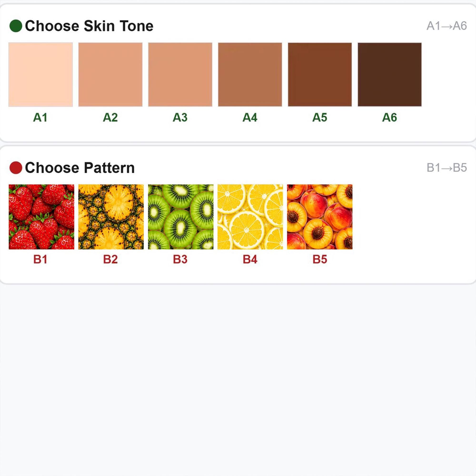Select the A4 medium brown skin tone
The width and height of the screenshot is (476, 476).
[250, 75]
